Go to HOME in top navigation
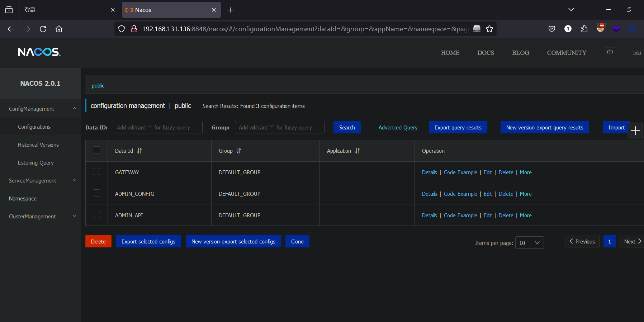644x322 pixels. 450,53
